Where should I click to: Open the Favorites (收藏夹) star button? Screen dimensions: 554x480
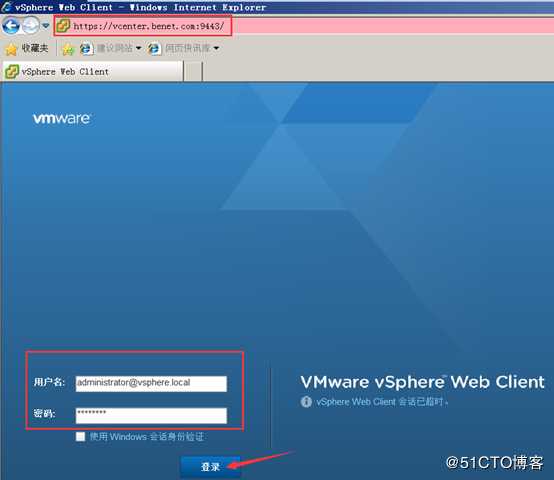(26, 48)
